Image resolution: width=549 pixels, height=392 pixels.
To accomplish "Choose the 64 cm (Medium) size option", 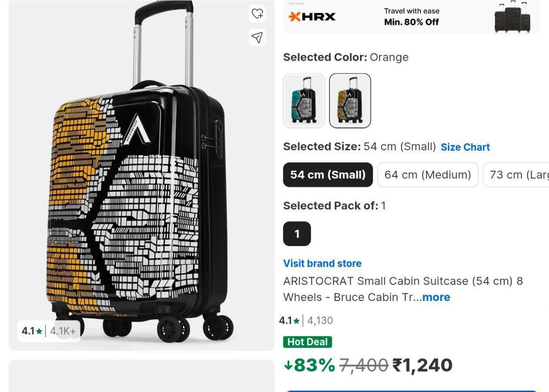I will click(427, 175).
